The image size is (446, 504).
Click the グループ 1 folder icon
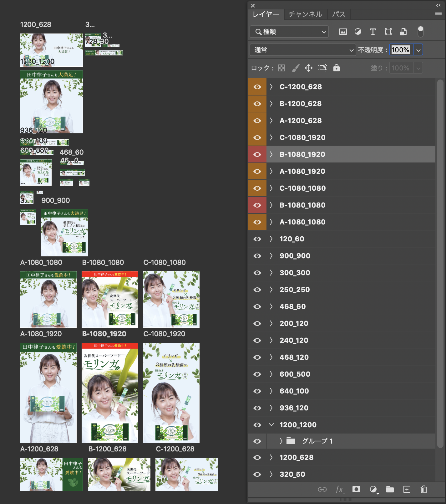(291, 441)
